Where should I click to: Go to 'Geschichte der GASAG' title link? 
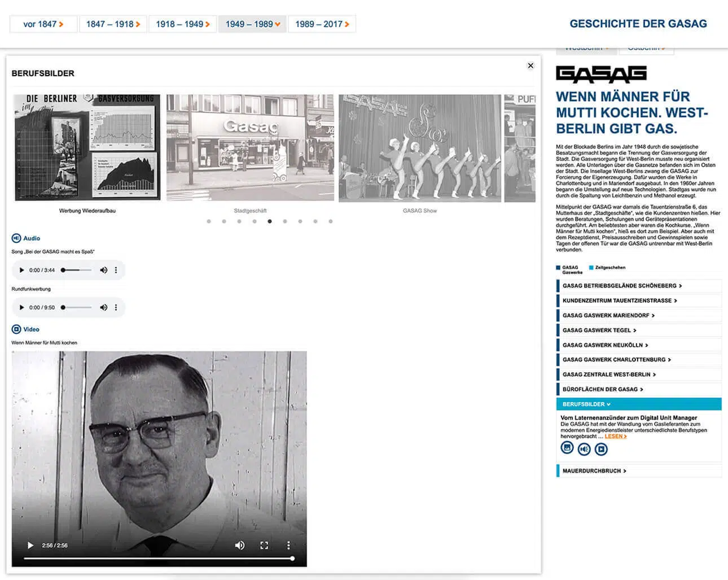(638, 24)
